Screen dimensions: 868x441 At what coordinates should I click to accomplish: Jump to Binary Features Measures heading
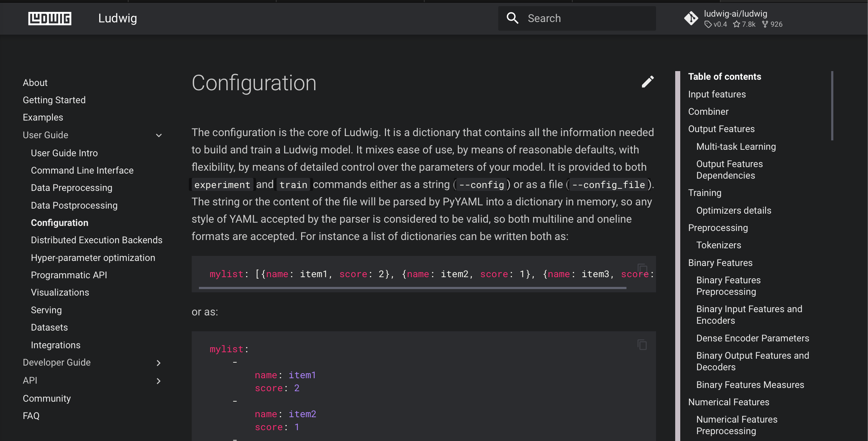[x=750, y=385]
